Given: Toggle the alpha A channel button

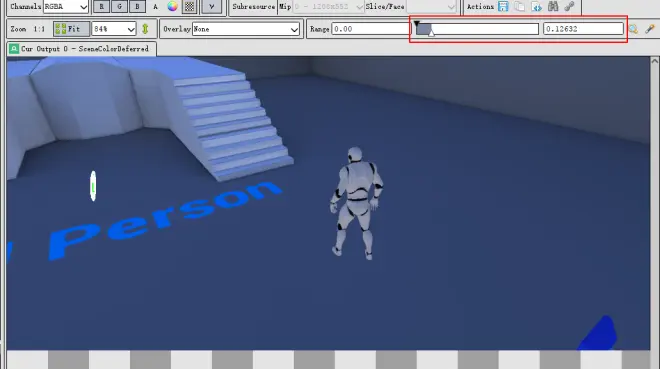Looking at the screenshot, I should pos(155,6).
